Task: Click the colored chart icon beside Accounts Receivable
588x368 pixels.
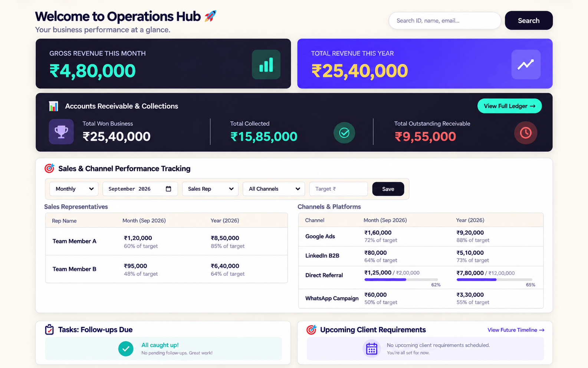Action: point(53,106)
